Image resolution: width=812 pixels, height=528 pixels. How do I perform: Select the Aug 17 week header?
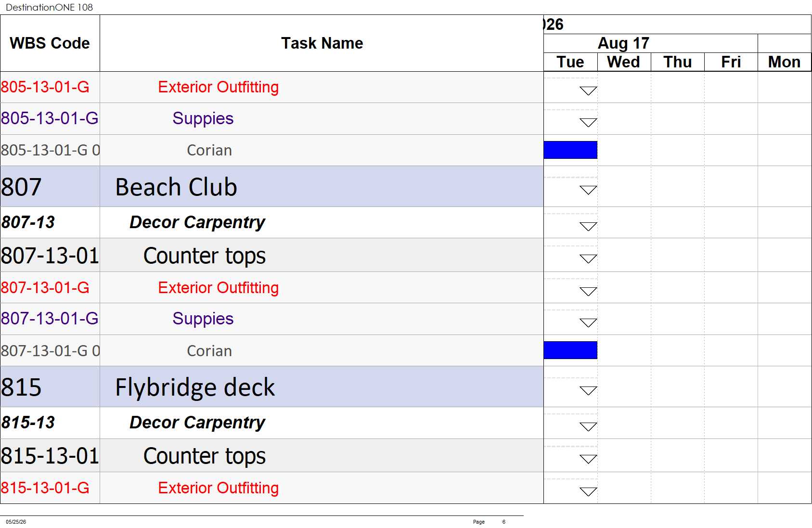623,43
